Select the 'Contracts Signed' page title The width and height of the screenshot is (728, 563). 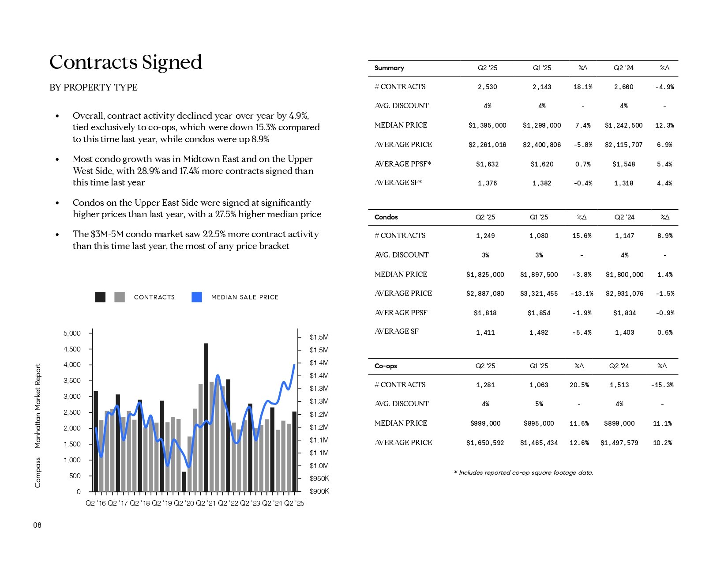coord(126,62)
